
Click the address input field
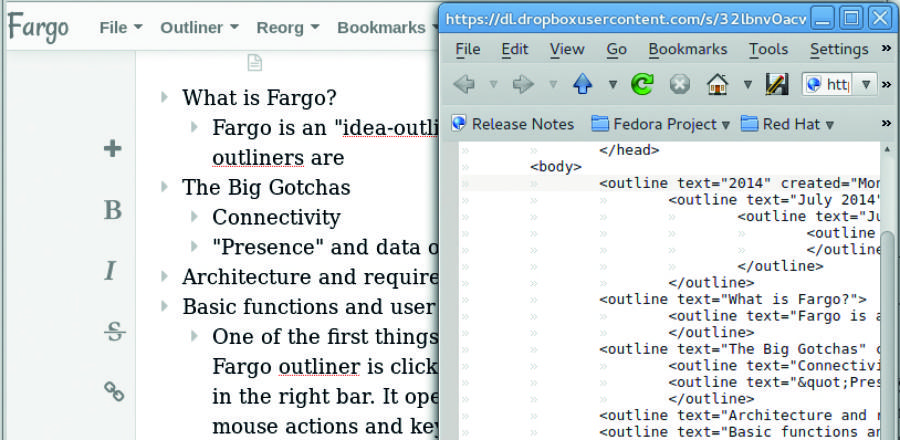(x=838, y=85)
